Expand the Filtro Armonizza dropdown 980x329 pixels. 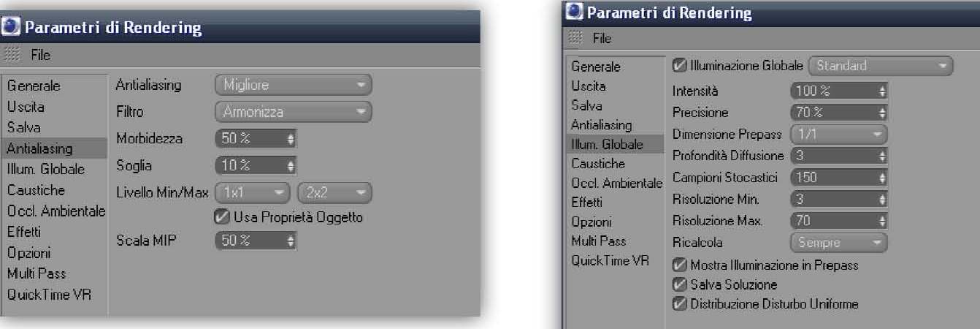click(293, 112)
